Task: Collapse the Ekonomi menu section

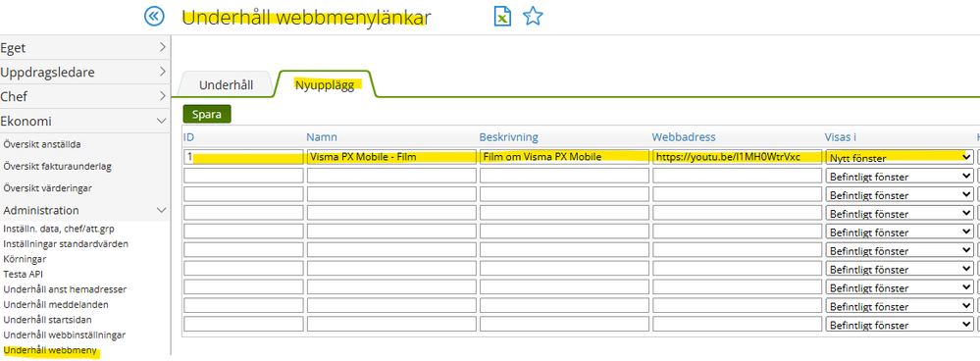Action: tap(84, 122)
